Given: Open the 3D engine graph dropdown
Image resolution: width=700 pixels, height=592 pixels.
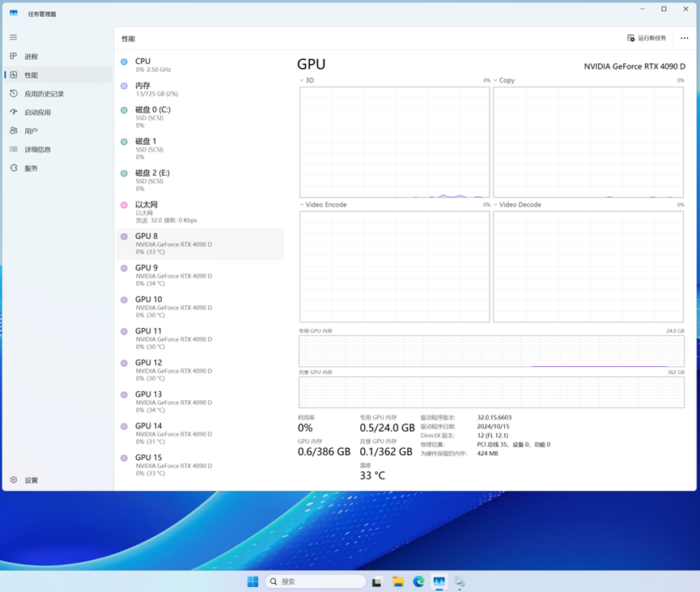Looking at the screenshot, I should (x=307, y=80).
